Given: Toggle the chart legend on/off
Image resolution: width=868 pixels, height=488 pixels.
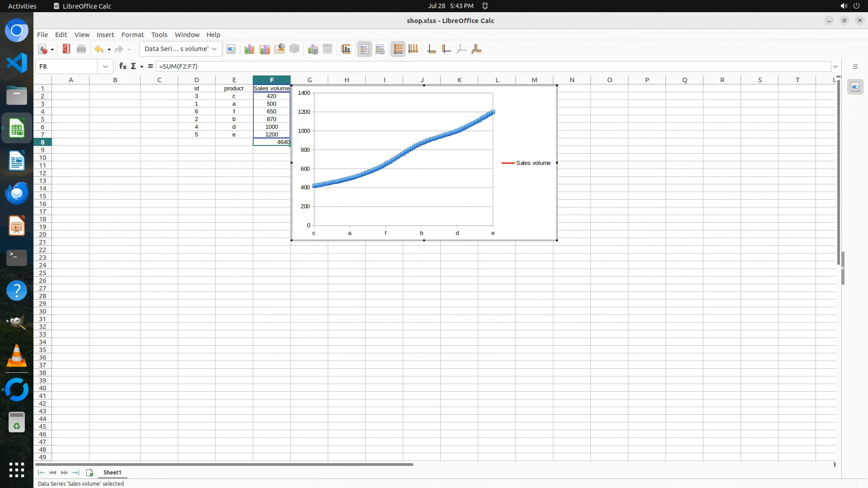Looking at the screenshot, I should point(365,49).
